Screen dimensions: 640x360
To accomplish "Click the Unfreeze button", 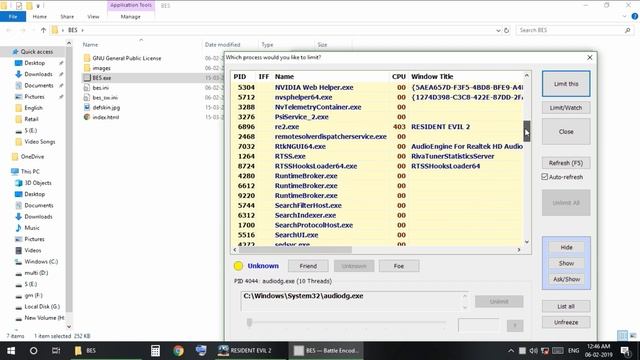I will tap(566, 322).
